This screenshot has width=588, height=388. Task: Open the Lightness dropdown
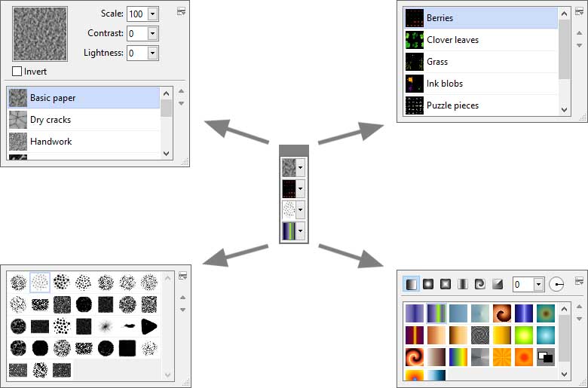tap(152, 53)
